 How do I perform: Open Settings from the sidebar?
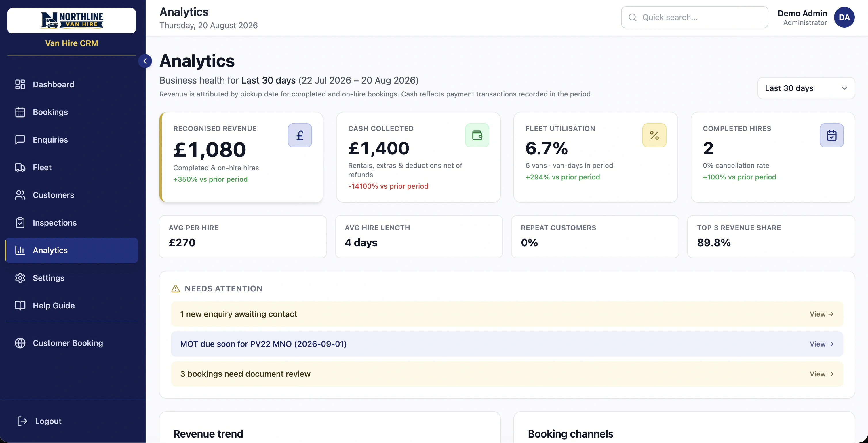71,278
